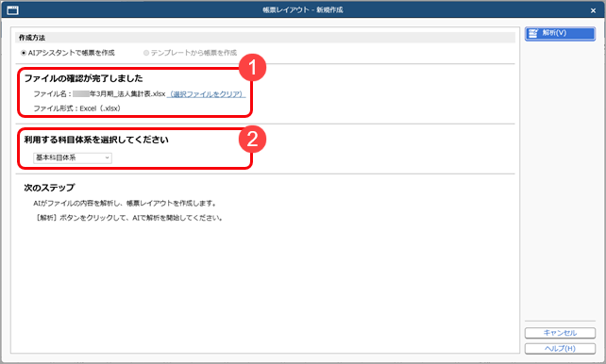Click the 次のステップ heading
The image size is (606, 364).
coord(49,188)
